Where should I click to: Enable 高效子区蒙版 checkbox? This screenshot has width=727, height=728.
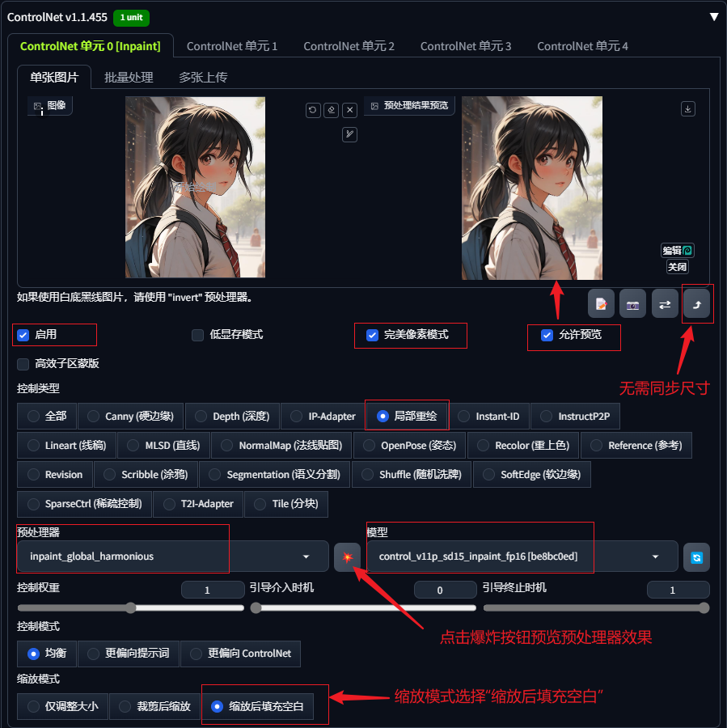(x=23, y=364)
